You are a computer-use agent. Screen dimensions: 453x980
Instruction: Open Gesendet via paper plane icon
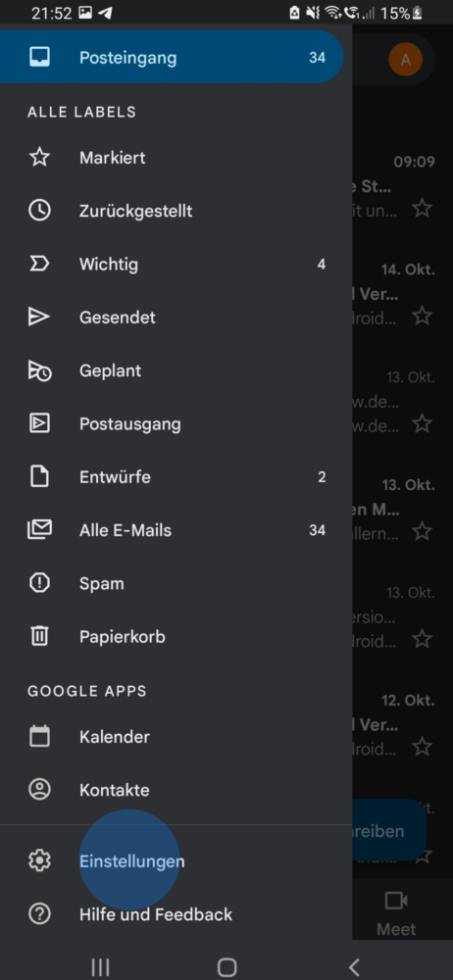tap(39, 317)
